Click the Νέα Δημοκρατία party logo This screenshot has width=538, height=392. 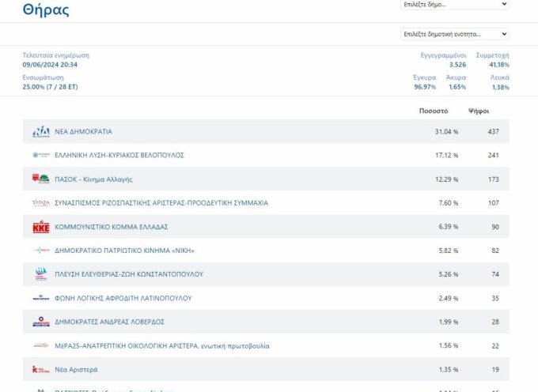tap(41, 131)
